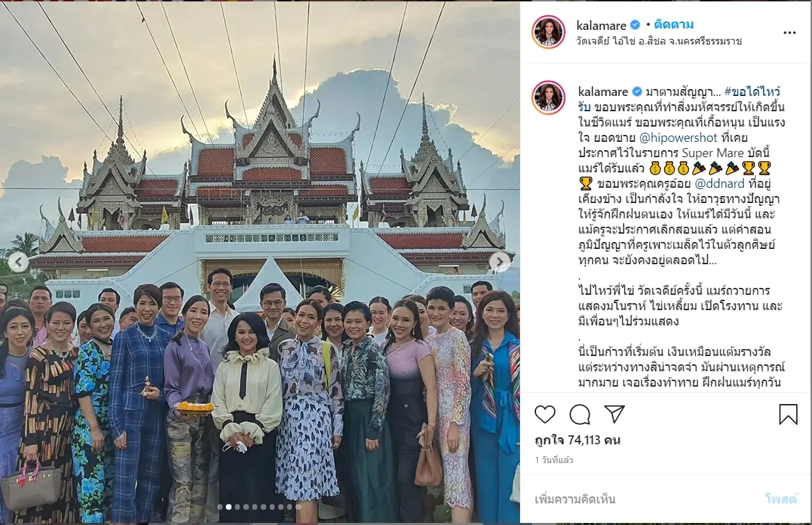View the 74,113 likes list
The height and width of the screenshot is (525, 812).
578,440
